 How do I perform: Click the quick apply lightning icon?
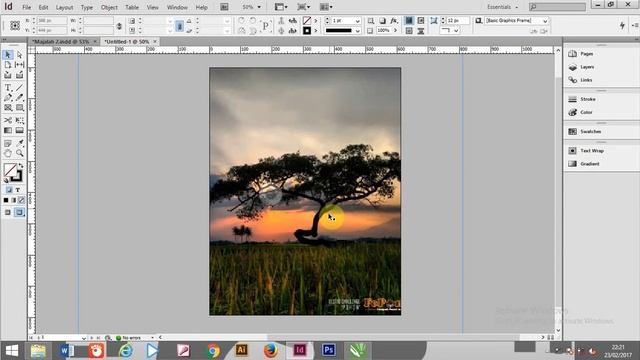(622, 25)
